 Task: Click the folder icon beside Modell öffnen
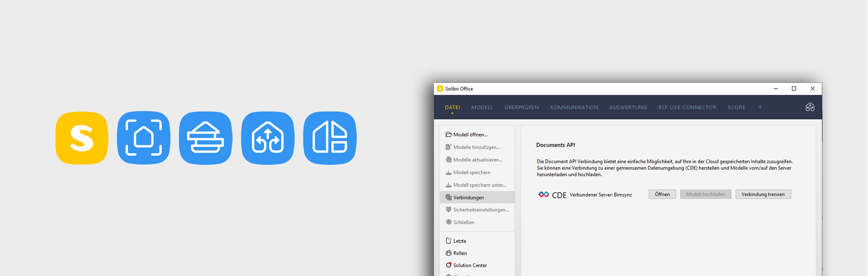449,134
